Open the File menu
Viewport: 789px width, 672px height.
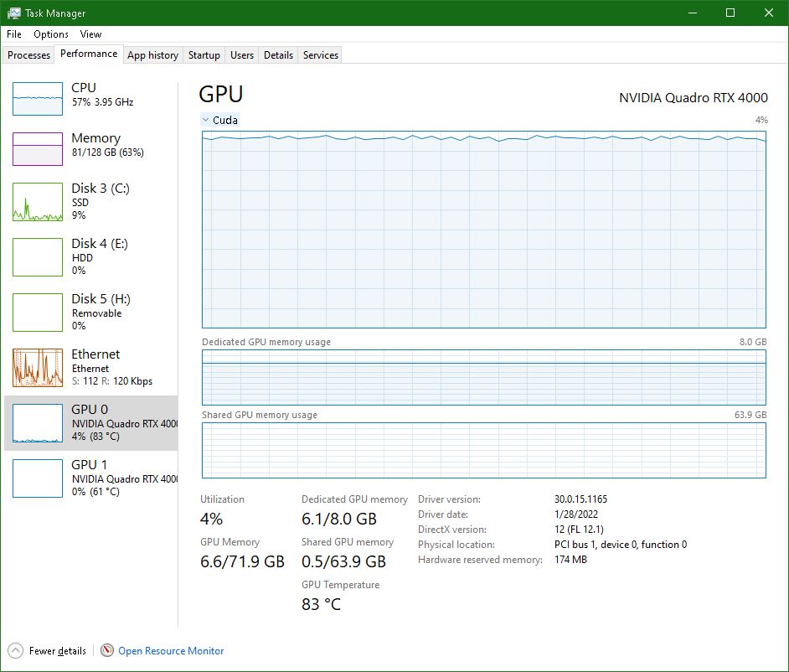pyautogui.click(x=14, y=34)
